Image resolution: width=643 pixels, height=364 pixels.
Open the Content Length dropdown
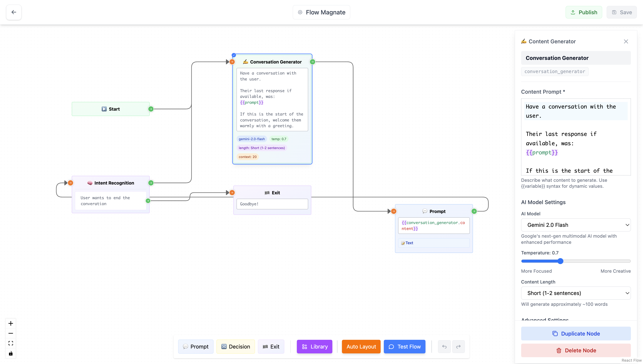click(576, 293)
